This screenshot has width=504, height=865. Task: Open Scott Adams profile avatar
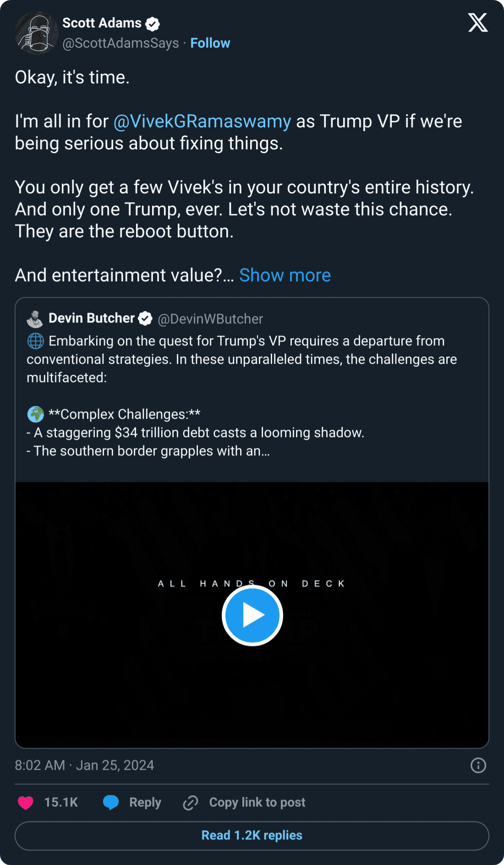click(x=36, y=33)
